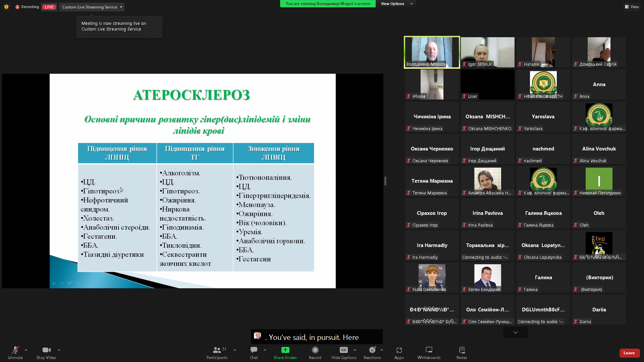Select Альміра Абасівна video tile
This screenshot has width=644, height=362.
coord(488,181)
